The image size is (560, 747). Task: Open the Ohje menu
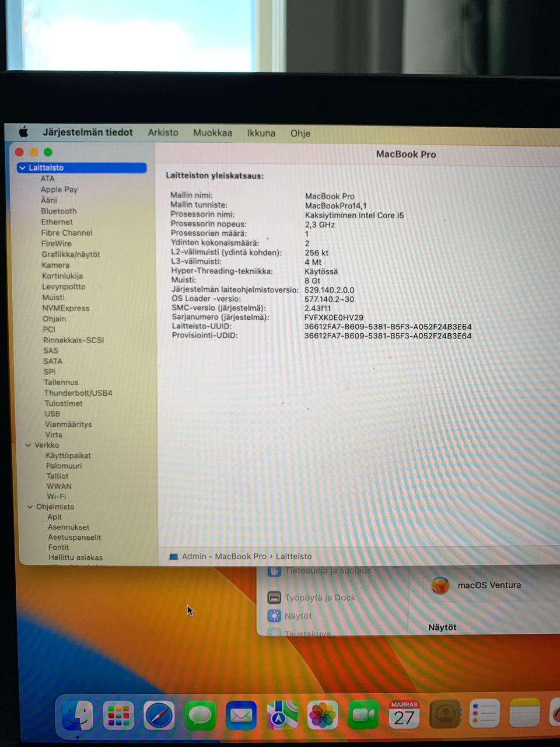click(x=300, y=133)
